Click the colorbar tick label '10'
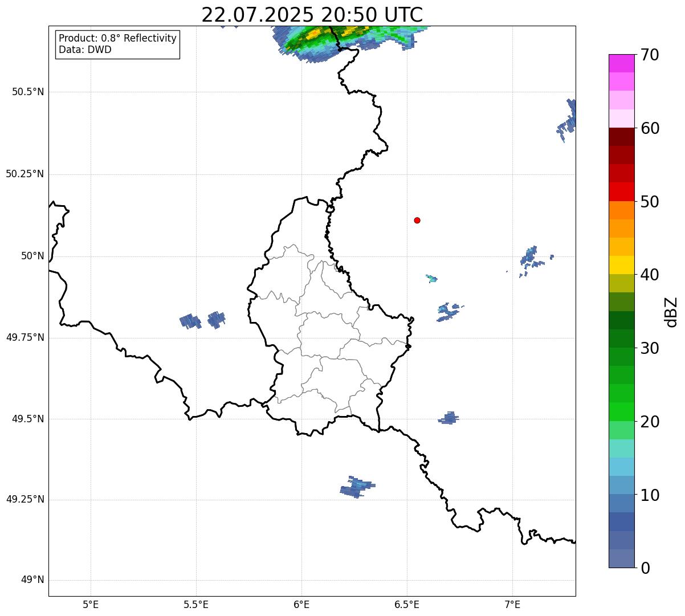This screenshot has width=685, height=616. (650, 495)
